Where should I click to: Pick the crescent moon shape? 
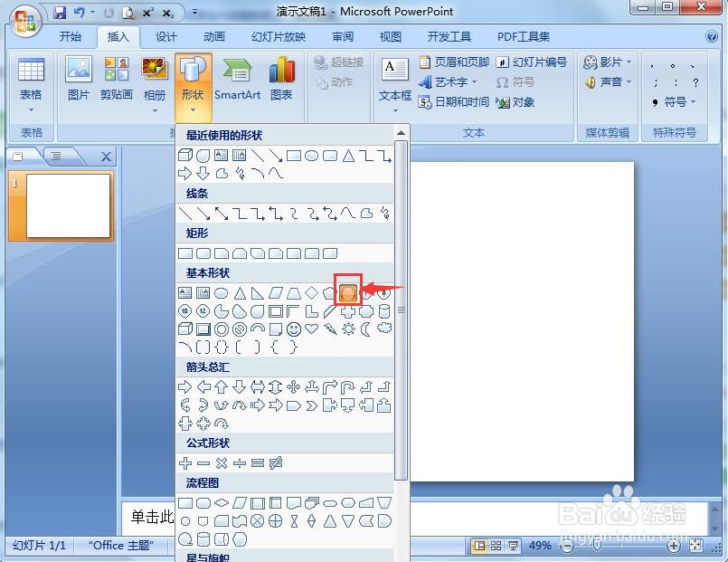(x=366, y=329)
